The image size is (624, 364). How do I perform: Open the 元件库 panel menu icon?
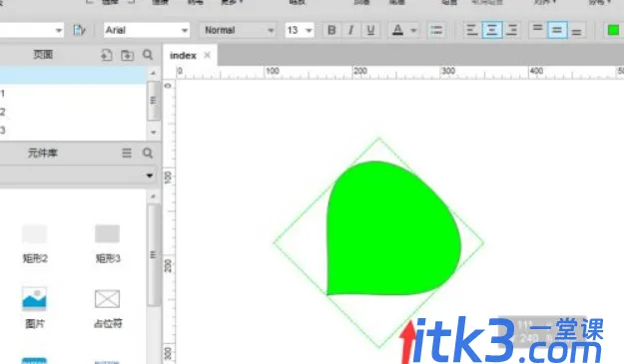pos(127,153)
